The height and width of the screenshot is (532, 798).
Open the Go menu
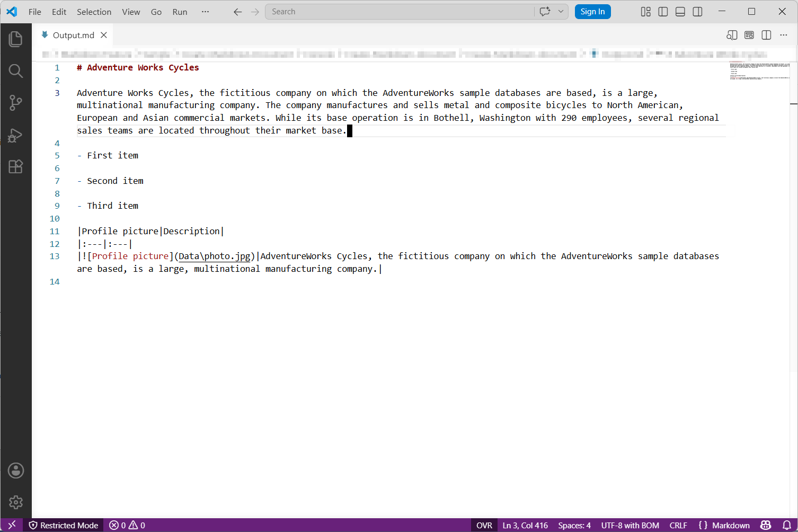pyautogui.click(x=156, y=12)
